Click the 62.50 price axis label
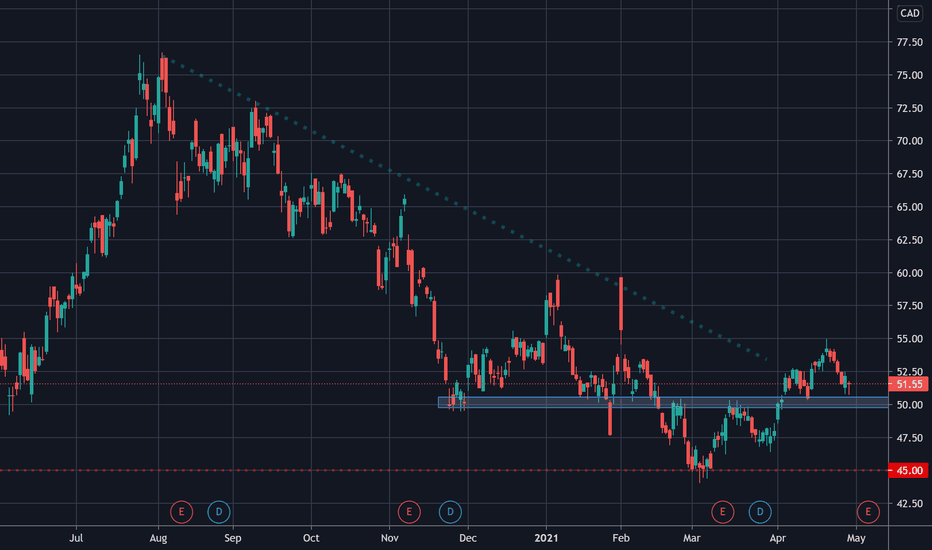 (909, 240)
